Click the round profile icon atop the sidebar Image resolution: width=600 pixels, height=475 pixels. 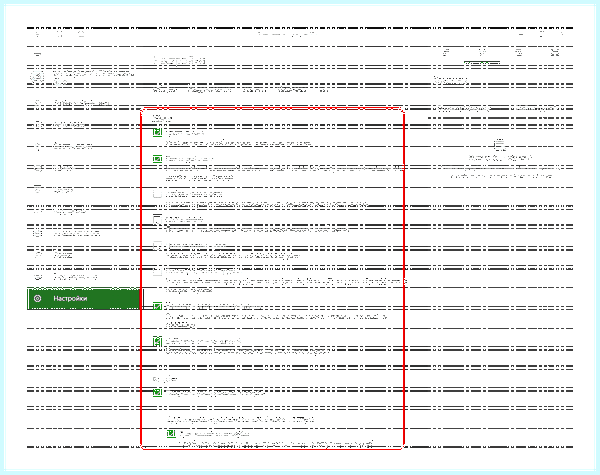coord(37,77)
